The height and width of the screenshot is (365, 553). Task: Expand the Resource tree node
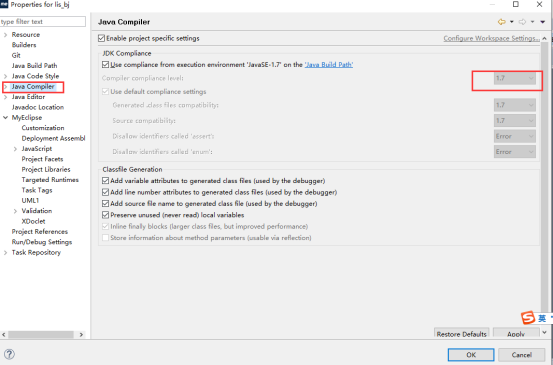pyautogui.click(x=5, y=35)
